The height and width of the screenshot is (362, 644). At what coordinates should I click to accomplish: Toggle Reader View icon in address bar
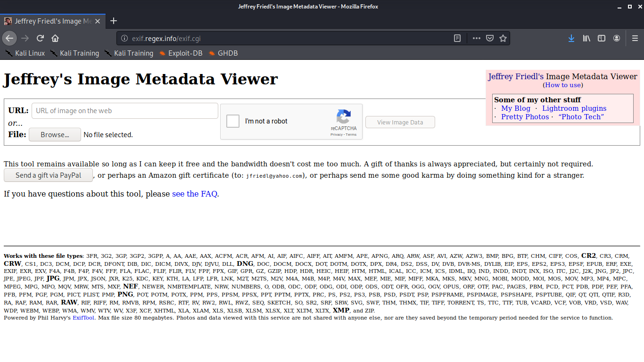pos(457,38)
